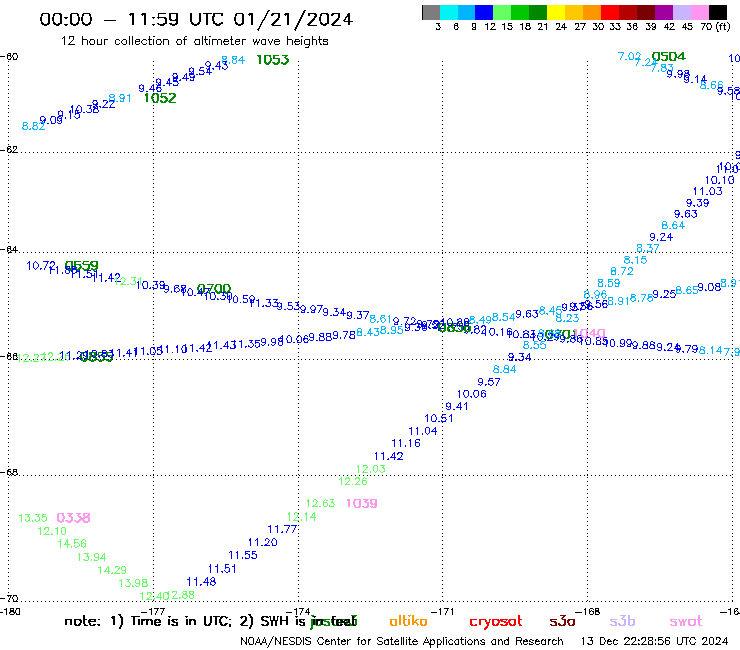The width and height of the screenshot is (740, 650).
Task: Click the wave height value '13.94'
Action: [x=92, y=557]
